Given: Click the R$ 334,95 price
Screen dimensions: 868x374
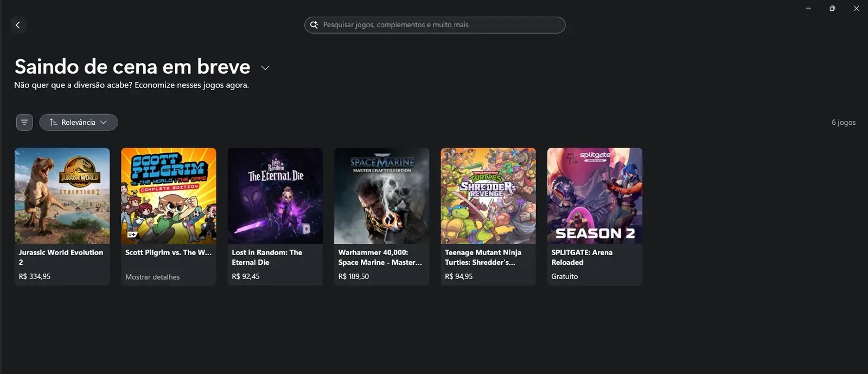Looking at the screenshot, I should pos(35,276).
